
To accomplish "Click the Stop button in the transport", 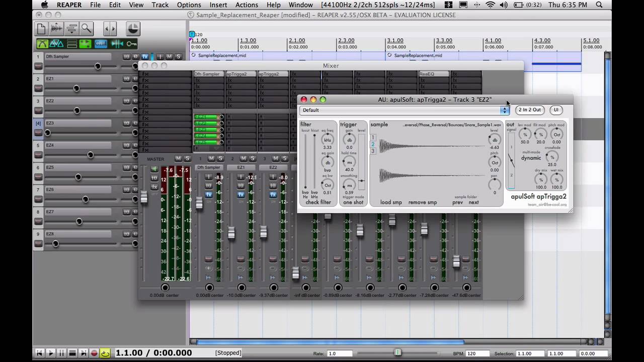I will [x=72, y=353].
